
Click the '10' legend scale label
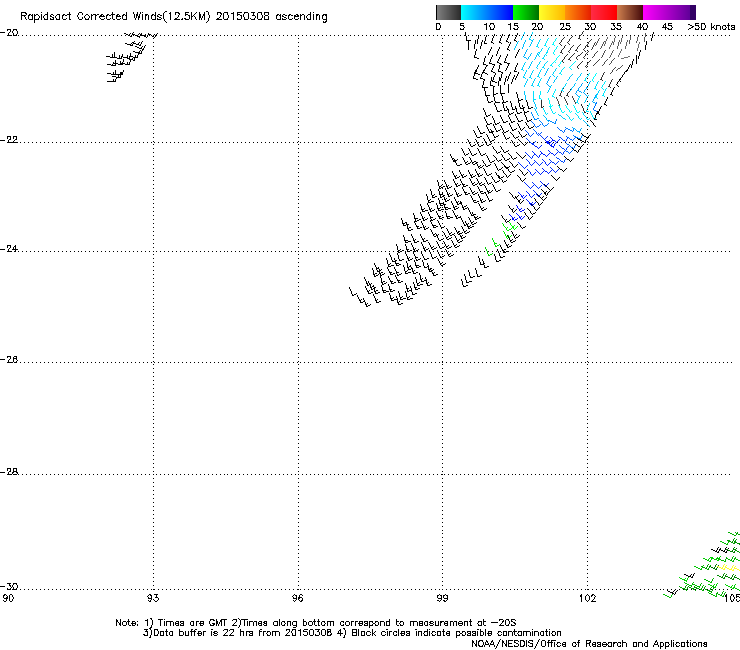pyautogui.click(x=489, y=27)
